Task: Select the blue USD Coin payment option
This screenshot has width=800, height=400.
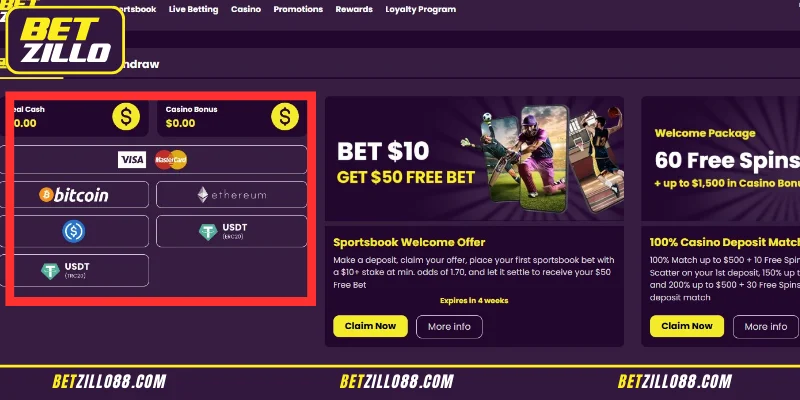Action: [74, 231]
